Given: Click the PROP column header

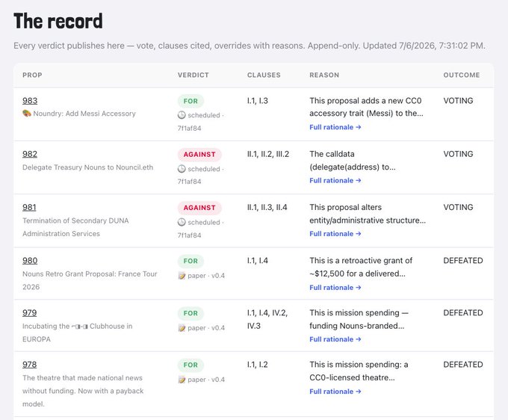Looking at the screenshot, I should pos(32,75).
